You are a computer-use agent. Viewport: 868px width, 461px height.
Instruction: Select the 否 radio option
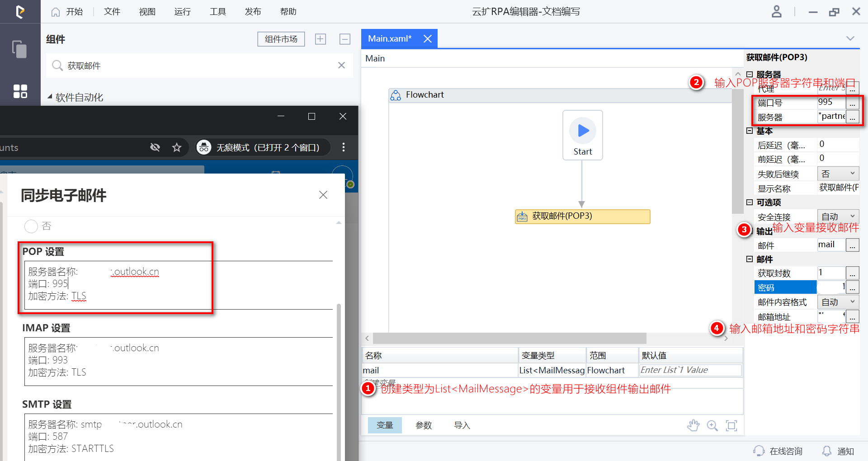(31, 226)
